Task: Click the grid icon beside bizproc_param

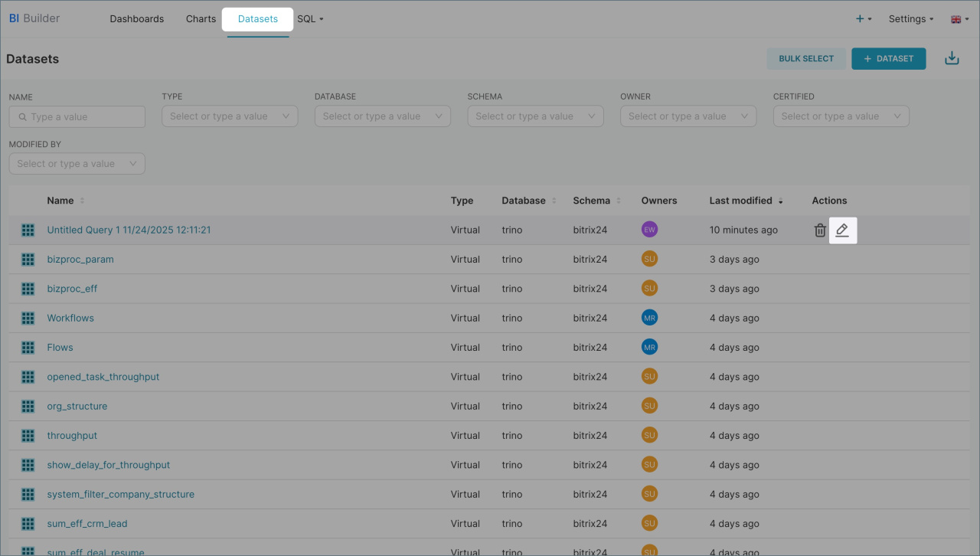Action: [28, 260]
